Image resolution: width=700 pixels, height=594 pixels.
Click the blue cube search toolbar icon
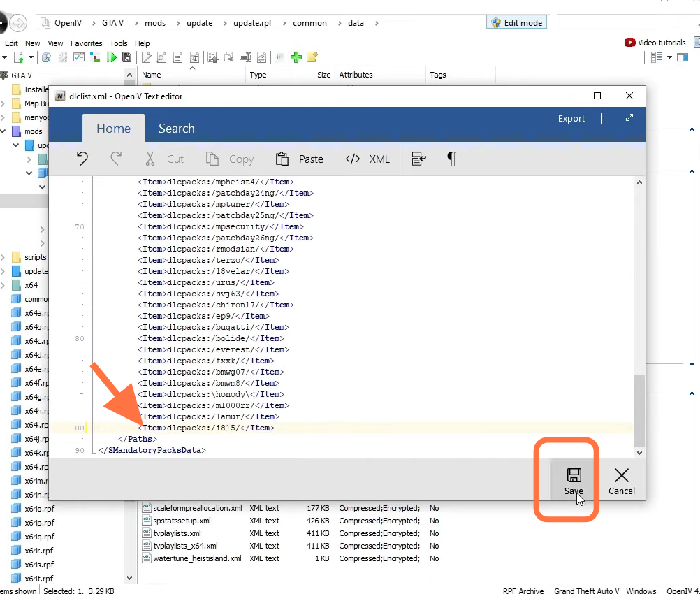tap(46, 57)
